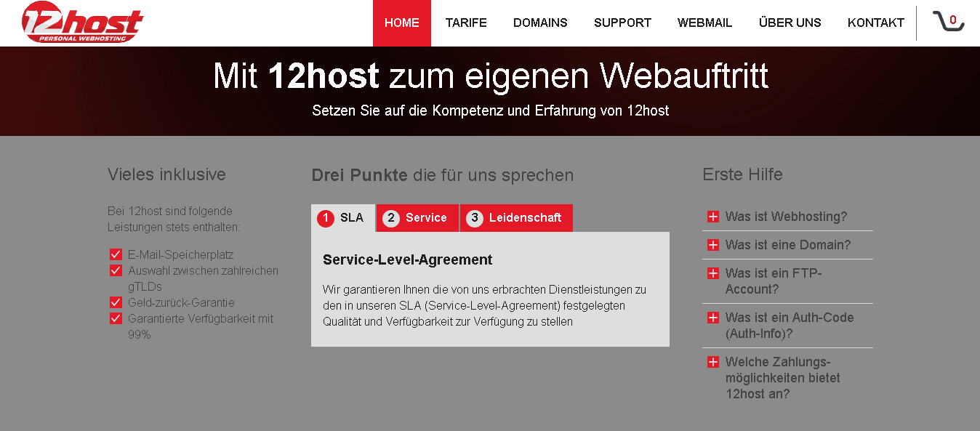Click checkmark icon next to Geld-zurück-Garantie
Image resolution: width=980 pixels, height=431 pixels.
click(116, 302)
